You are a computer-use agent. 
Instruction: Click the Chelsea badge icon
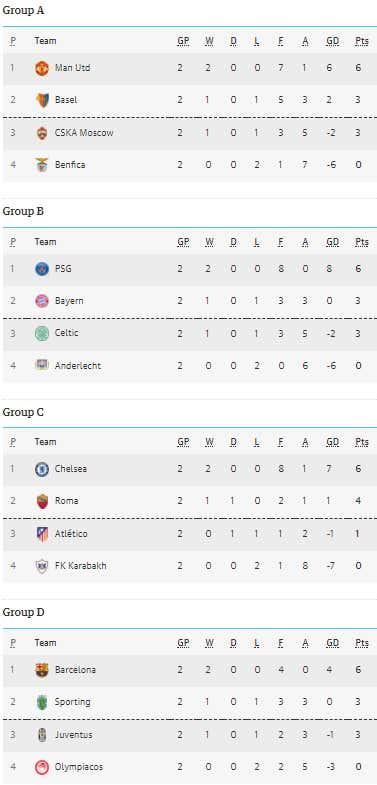click(42, 469)
